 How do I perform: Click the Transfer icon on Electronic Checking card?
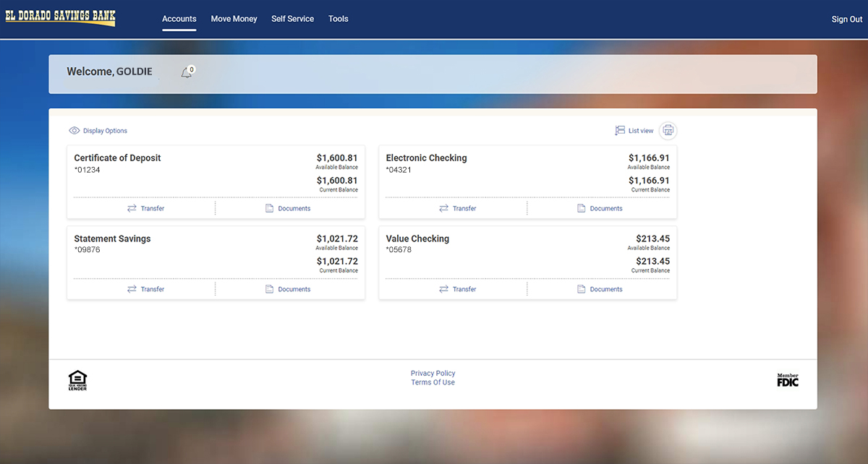coord(443,208)
